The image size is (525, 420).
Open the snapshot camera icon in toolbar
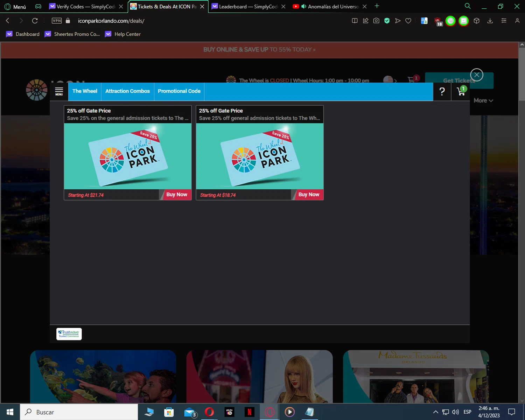pos(376,21)
